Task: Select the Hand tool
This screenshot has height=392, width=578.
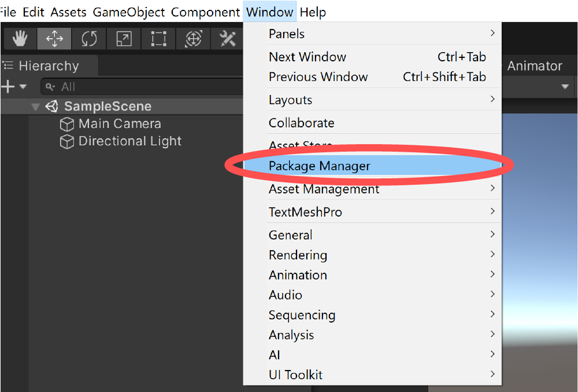Action: [x=20, y=39]
